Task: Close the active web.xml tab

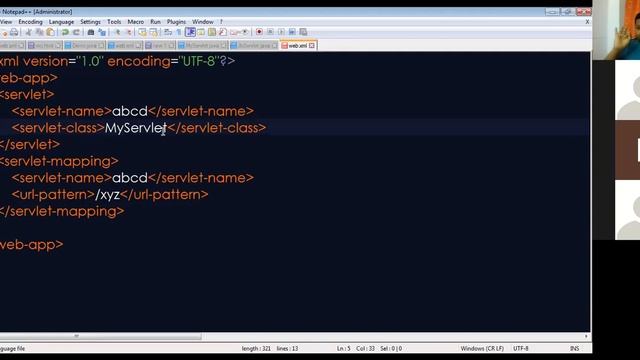Action: point(312,46)
